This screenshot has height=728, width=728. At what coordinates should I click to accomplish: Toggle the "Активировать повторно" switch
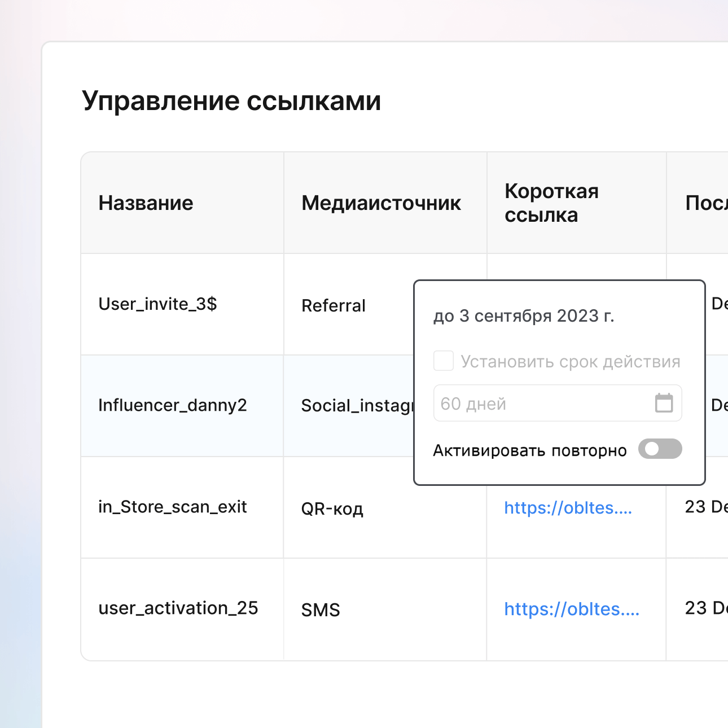click(660, 449)
